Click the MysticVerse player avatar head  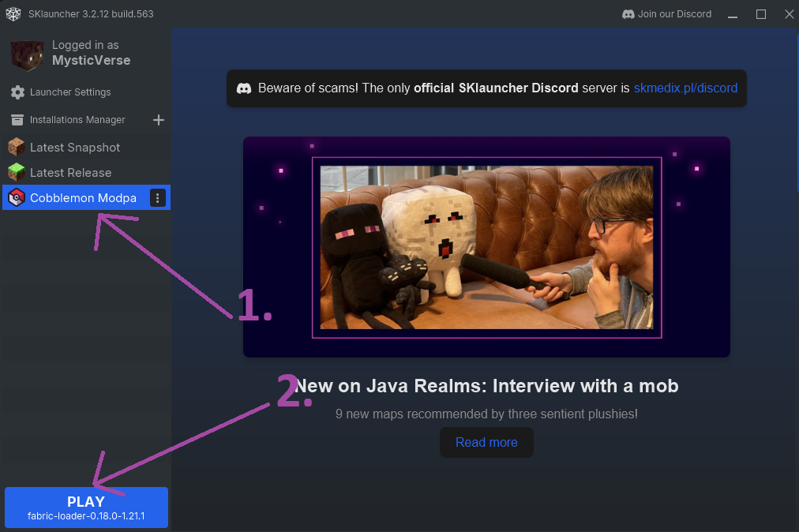pos(26,54)
